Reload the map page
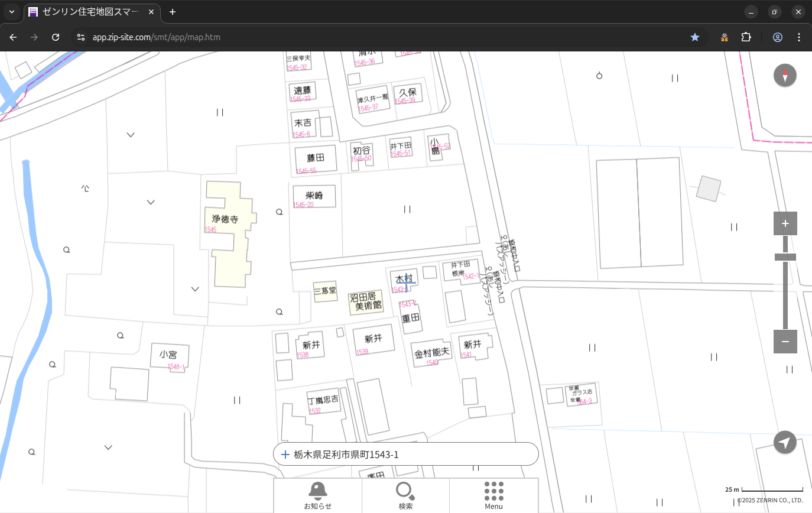This screenshot has height=513, width=812. pos(56,37)
